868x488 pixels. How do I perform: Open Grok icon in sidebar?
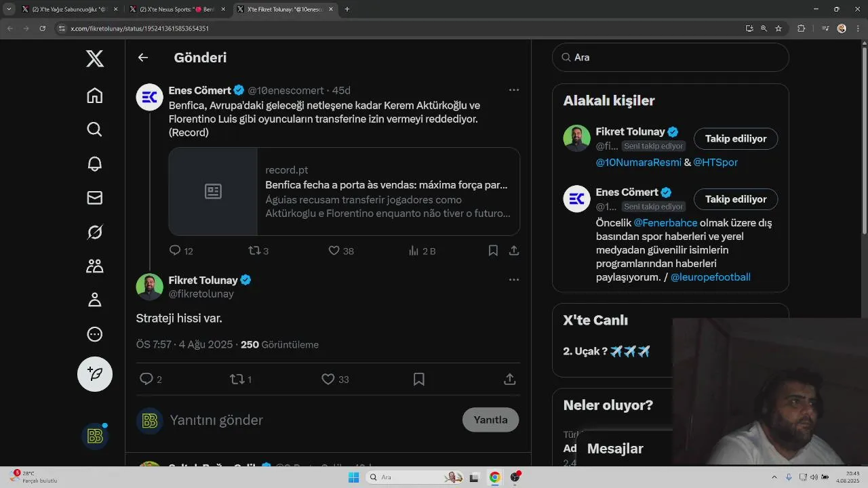pos(95,232)
